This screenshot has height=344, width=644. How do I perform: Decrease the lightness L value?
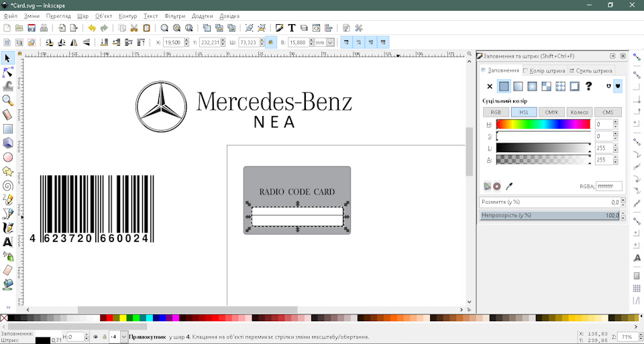click(x=615, y=151)
